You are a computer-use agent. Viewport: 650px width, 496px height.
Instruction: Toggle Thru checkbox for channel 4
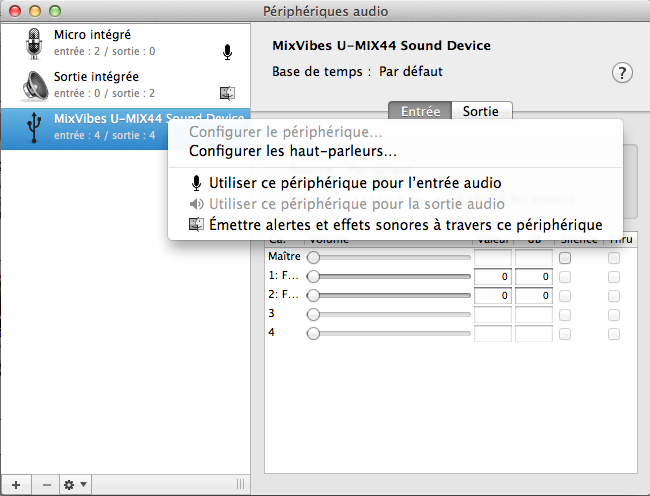click(614, 334)
